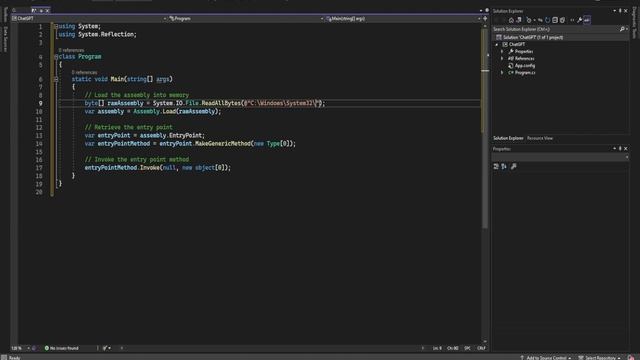
Task: Select the Properties item in the solution tree
Action: tap(524, 51)
